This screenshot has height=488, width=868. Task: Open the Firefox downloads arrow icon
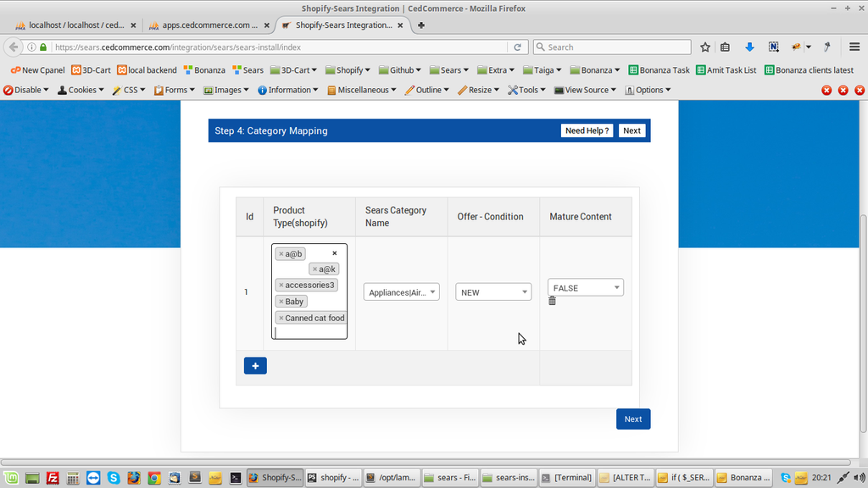(x=749, y=47)
